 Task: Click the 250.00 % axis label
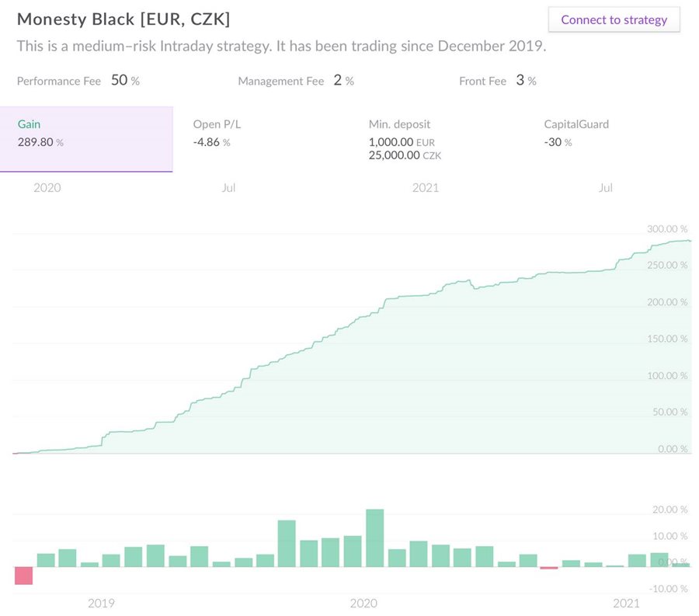(667, 265)
